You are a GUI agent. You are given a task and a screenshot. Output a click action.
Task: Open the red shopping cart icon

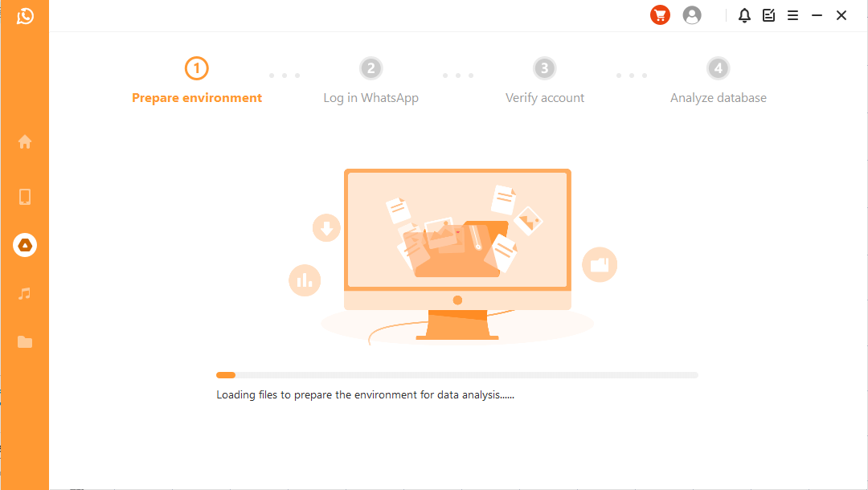pyautogui.click(x=660, y=15)
